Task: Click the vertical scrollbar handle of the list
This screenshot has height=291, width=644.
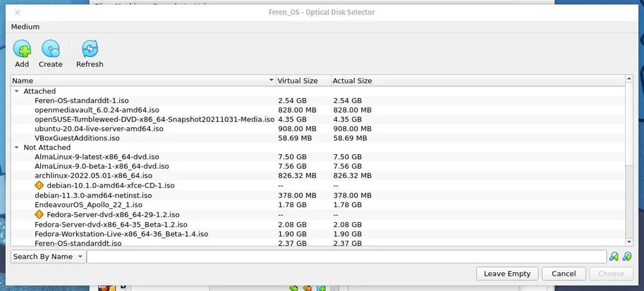Action: coord(628,125)
